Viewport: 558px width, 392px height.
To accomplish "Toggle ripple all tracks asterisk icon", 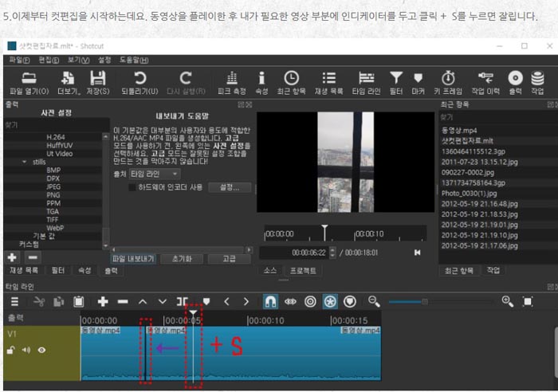I will (x=330, y=302).
